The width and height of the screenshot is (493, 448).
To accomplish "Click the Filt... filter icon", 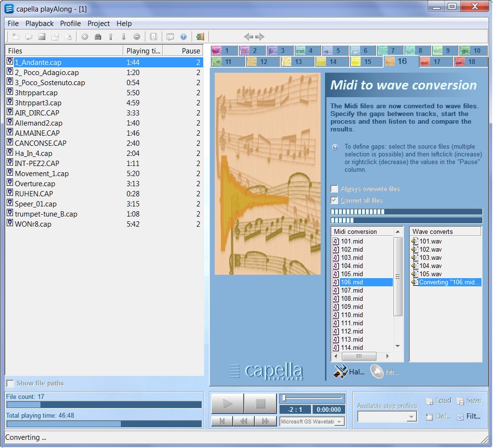I will tap(460, 417).
